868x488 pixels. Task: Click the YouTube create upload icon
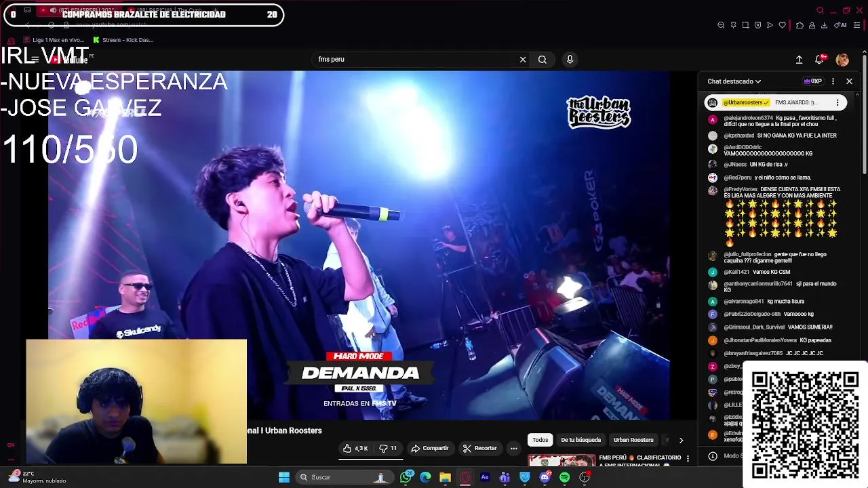click(799, 60)
